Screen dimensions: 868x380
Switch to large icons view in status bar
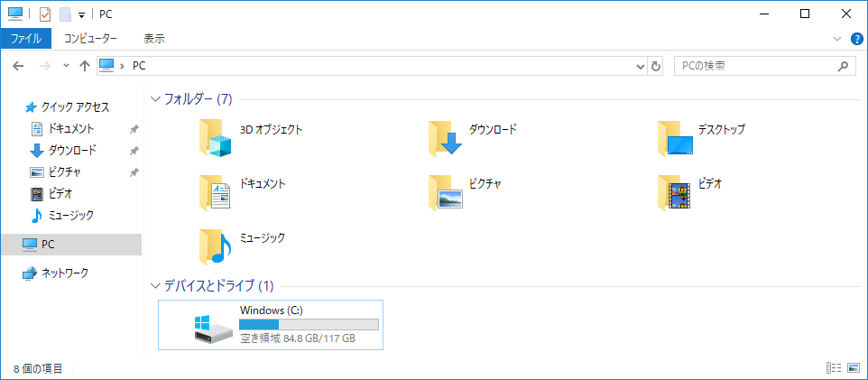(x=853, y=367)
